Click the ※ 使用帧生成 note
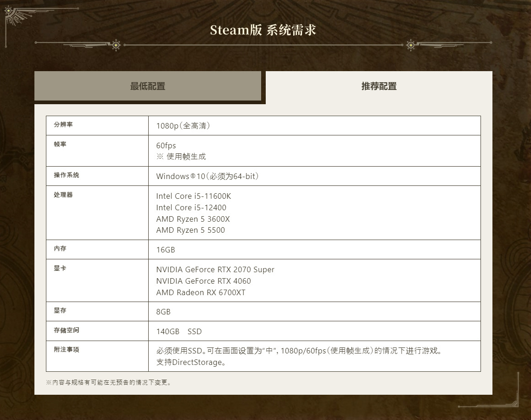 click(181, 157)
